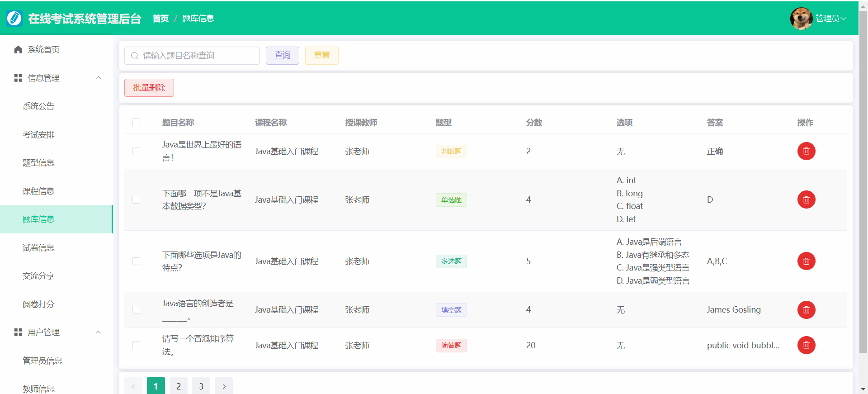Click the 在线考试系统管理后台 title
868x394 pixels.
85,19
